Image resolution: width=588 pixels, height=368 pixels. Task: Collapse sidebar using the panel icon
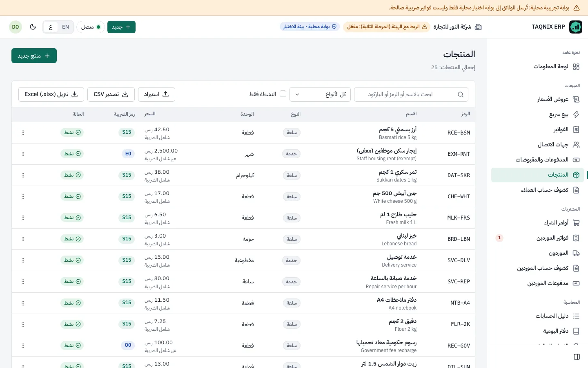[x=577, y=357]
